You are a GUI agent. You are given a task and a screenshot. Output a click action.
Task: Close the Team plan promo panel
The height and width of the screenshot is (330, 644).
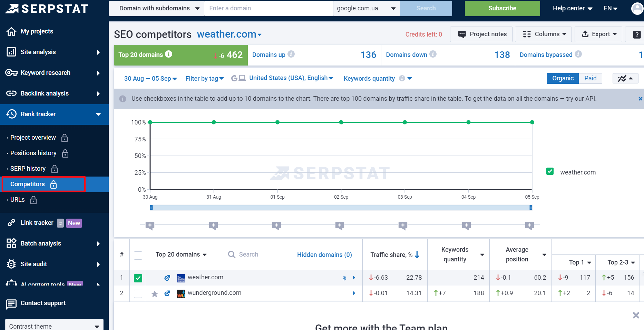coord(636,315)
